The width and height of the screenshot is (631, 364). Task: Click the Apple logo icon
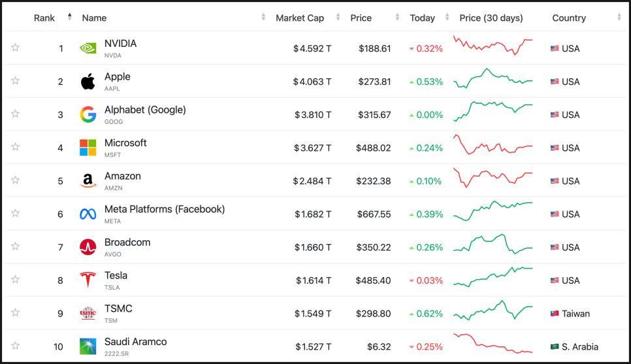pos(88,82)
